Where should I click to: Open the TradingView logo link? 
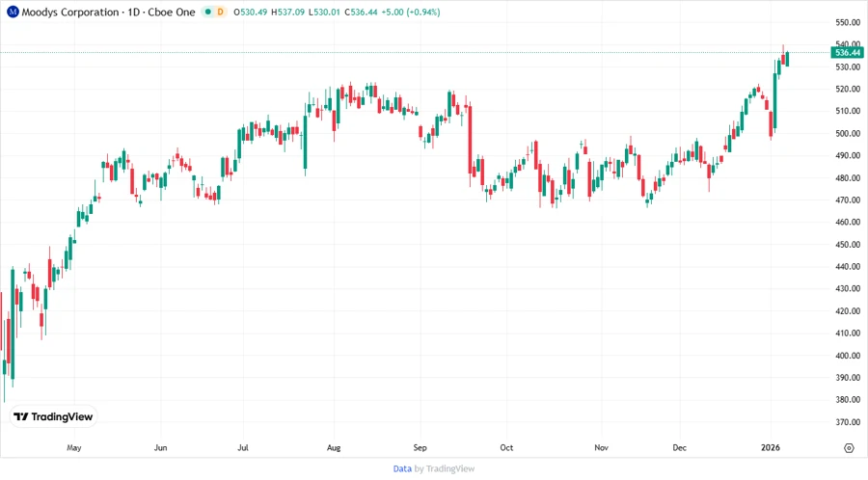click(x=53, y=416)
